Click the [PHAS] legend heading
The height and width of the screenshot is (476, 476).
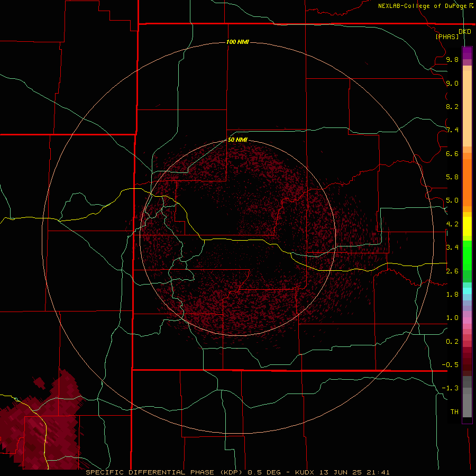[447, 36]
